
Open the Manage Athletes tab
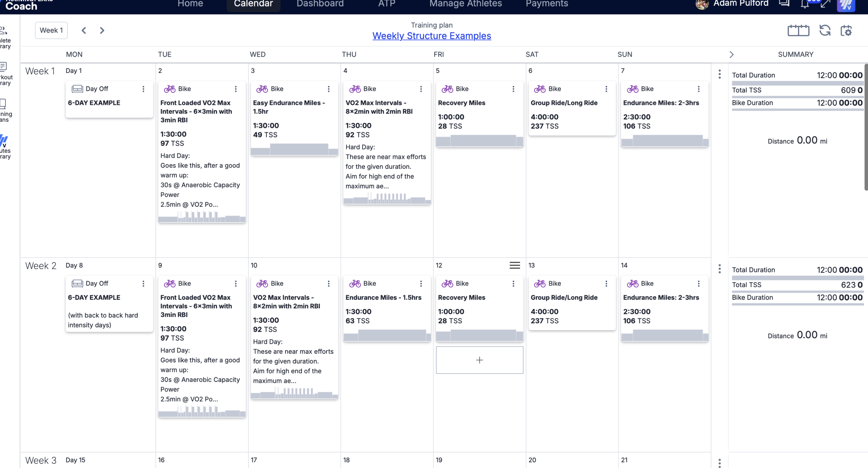[x=466, y=4]
